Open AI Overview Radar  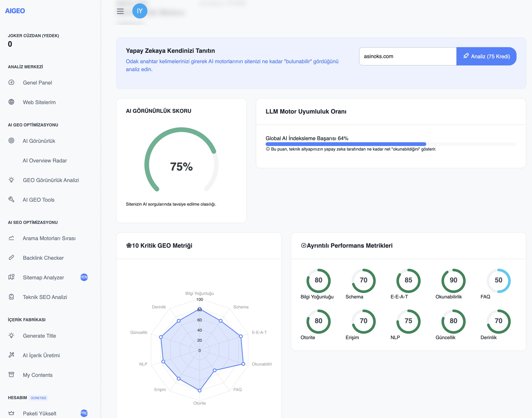[45, 161]
